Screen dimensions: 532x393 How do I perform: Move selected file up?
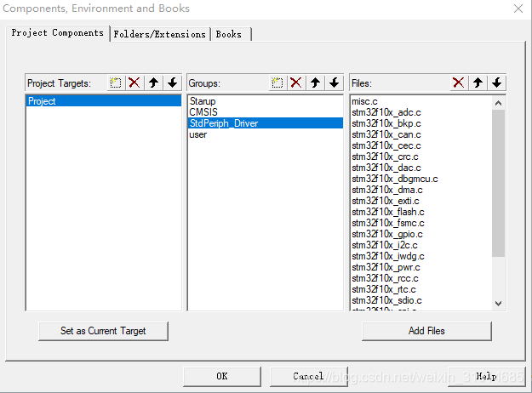point(478,83)
